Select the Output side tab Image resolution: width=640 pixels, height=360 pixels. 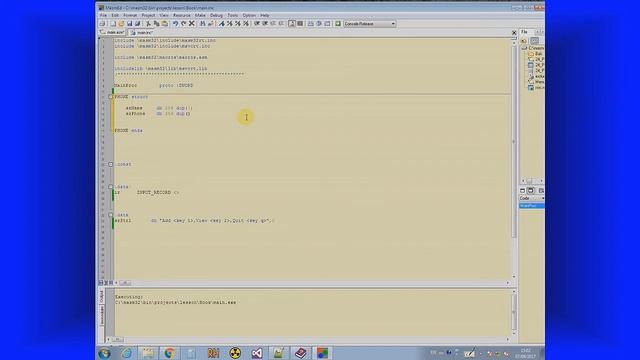point(102,297)
